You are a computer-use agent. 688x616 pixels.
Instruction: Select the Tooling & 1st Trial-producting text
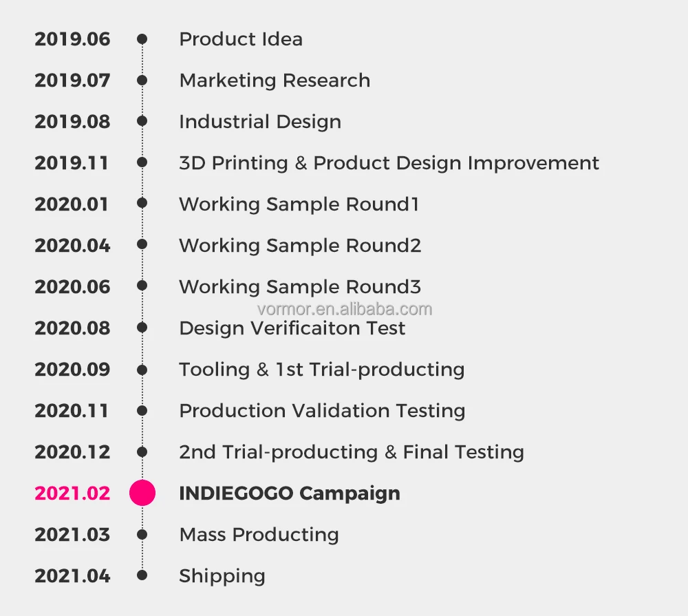click(321, 370)
